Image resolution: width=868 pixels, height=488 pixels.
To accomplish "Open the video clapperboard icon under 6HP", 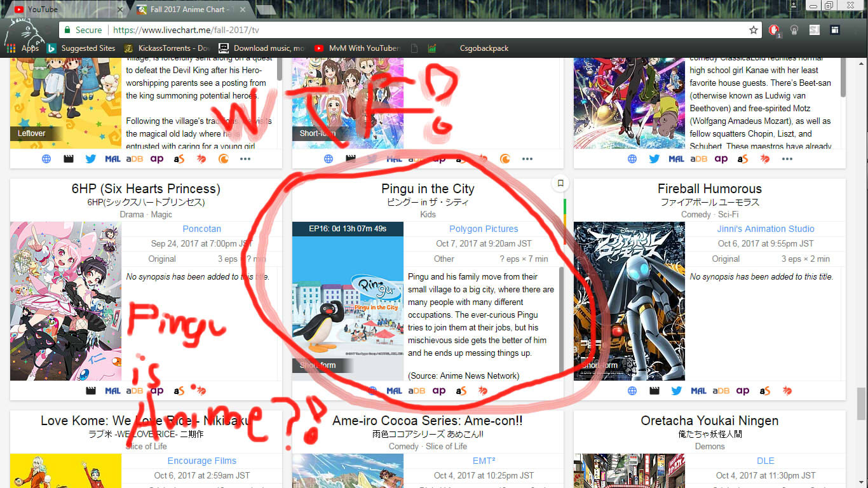I will pyautogui.click(x=91, y=391).
